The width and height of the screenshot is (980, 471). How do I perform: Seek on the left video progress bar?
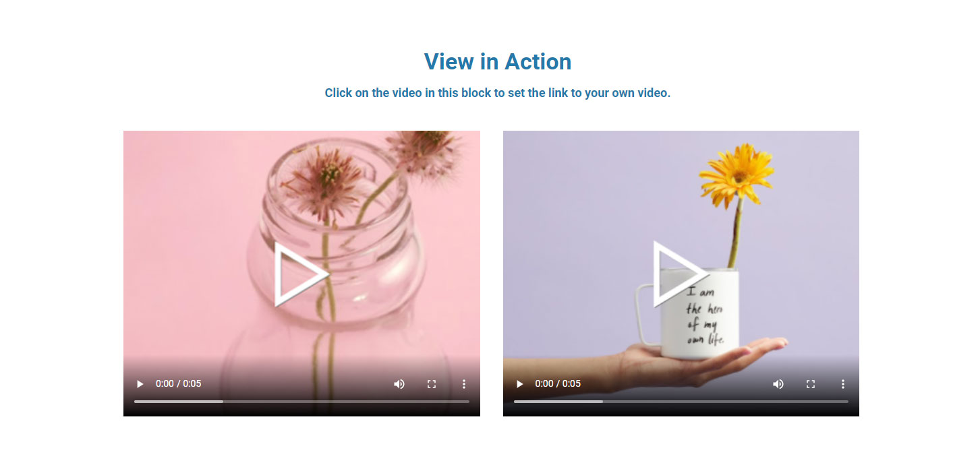301,402
